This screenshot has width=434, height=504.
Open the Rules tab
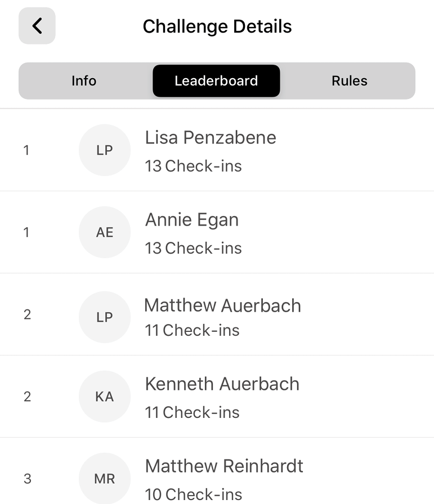click(350, 80)
